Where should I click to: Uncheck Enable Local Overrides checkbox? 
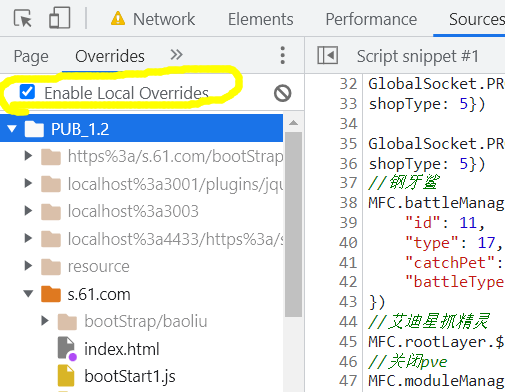(x=27, y=92)
